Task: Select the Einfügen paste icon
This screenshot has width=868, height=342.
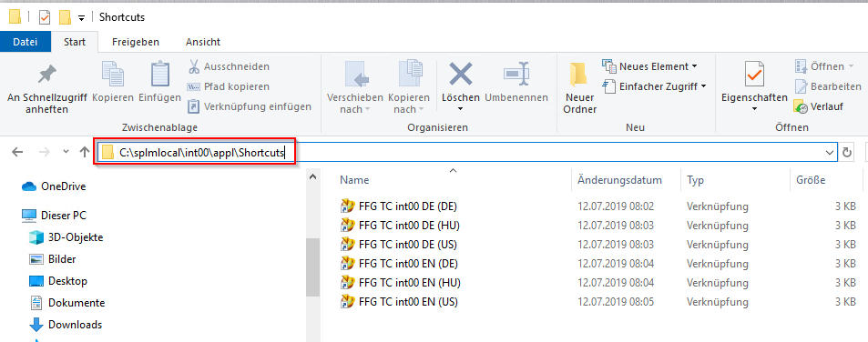Action: point(160,74)
